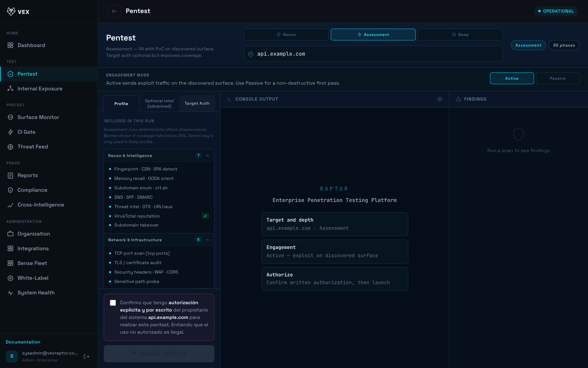This screenshot has width=588, height=368.
Task: Select the Assessment scan depth
Action: point(373,35)
